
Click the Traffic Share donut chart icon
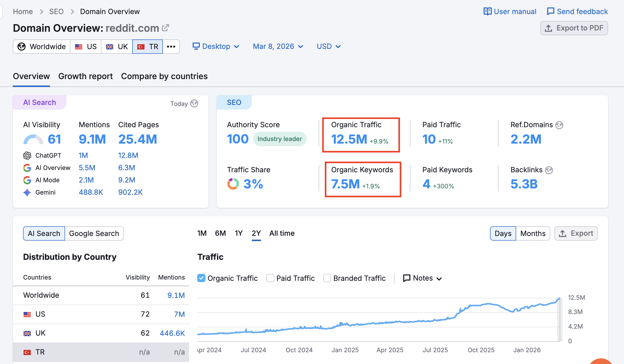click(x=233, y=184)
